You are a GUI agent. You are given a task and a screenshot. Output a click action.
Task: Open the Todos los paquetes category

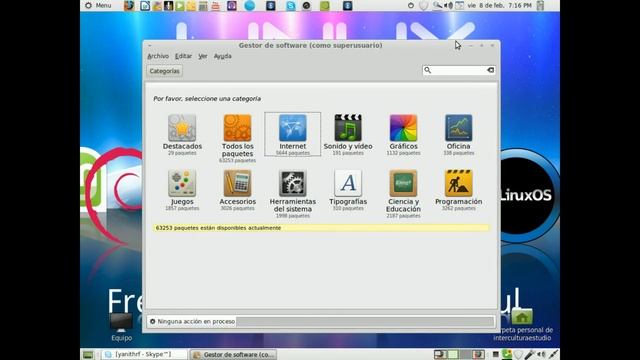(238, 138)
